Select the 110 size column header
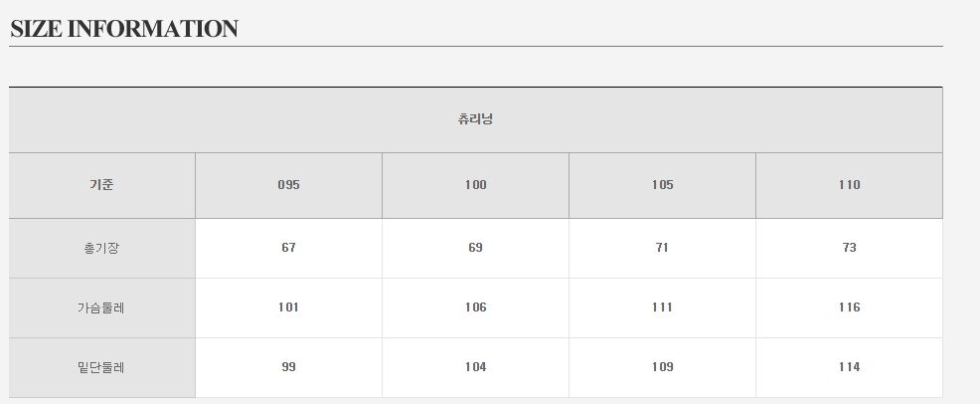This screenshot has width=980, height=404. (x=849, y=185)
